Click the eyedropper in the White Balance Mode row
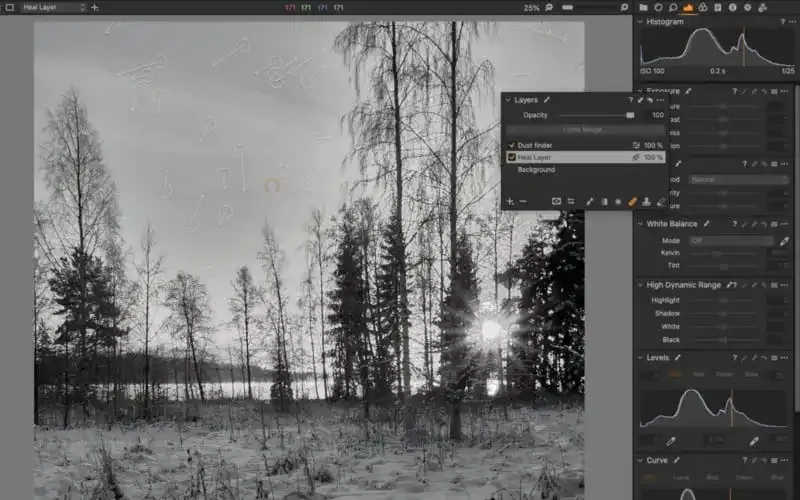Viewport: 800px width, 500px height. pyautogui.click(x=784, y=241)
